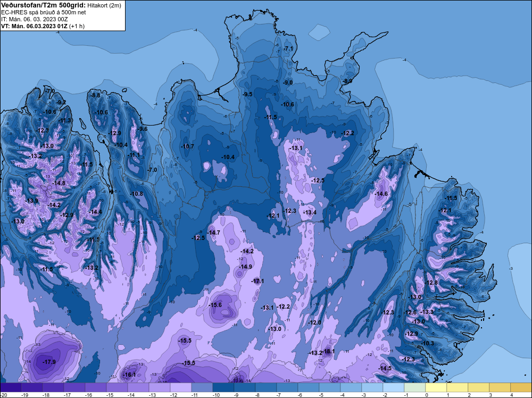The width and height of the screenshot is (532, 398).
Task: Click the legend swatch between -10 and -9
Action: tap(223, 387)
